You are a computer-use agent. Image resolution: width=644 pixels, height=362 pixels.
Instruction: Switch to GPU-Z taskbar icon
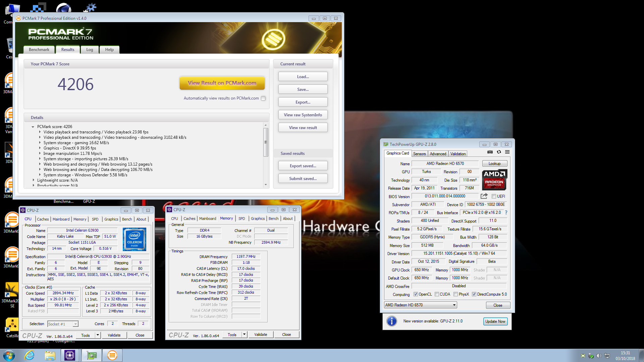tap(91, 355)
